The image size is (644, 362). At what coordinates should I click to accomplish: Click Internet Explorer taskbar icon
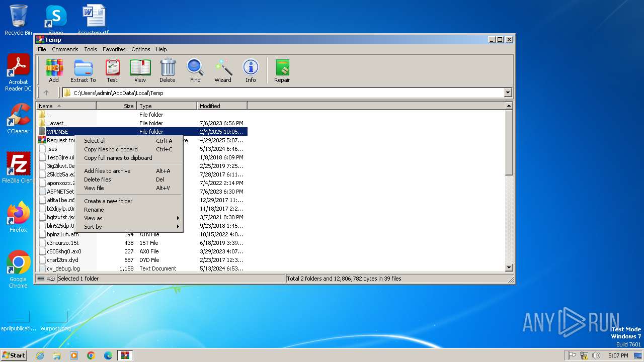click(40, 355)
